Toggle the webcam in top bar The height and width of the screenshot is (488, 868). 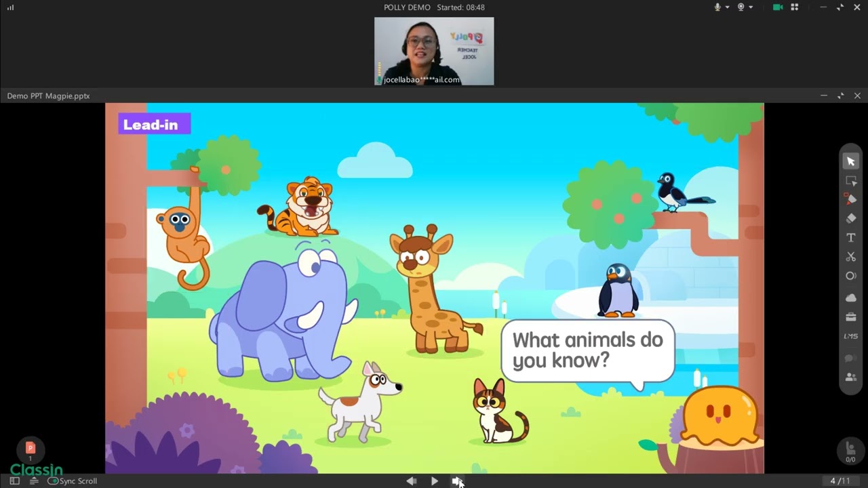(741, 7)
